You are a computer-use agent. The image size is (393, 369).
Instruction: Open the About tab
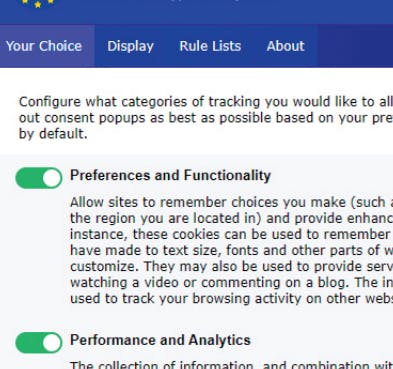pos(285,46)
